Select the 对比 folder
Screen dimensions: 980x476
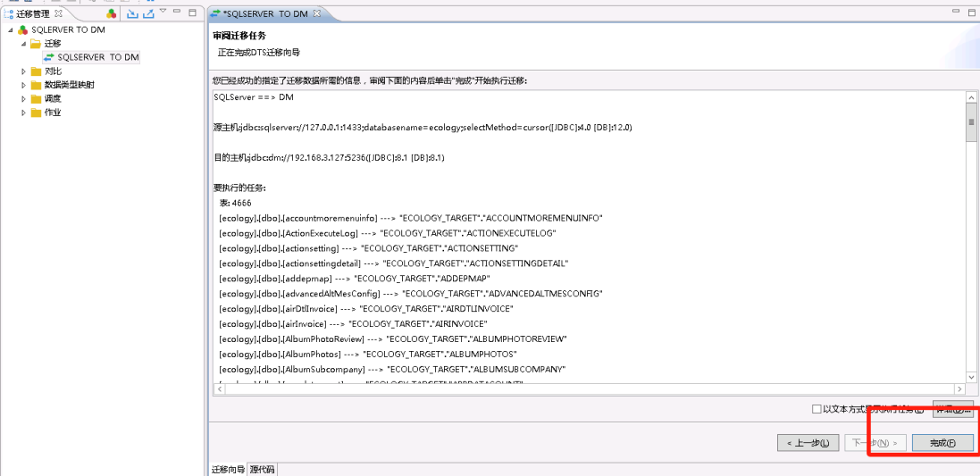[x=53, y=71]
